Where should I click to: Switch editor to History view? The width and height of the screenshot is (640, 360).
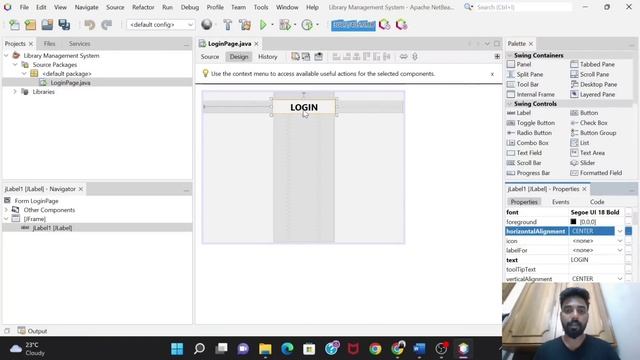point(268,57)
